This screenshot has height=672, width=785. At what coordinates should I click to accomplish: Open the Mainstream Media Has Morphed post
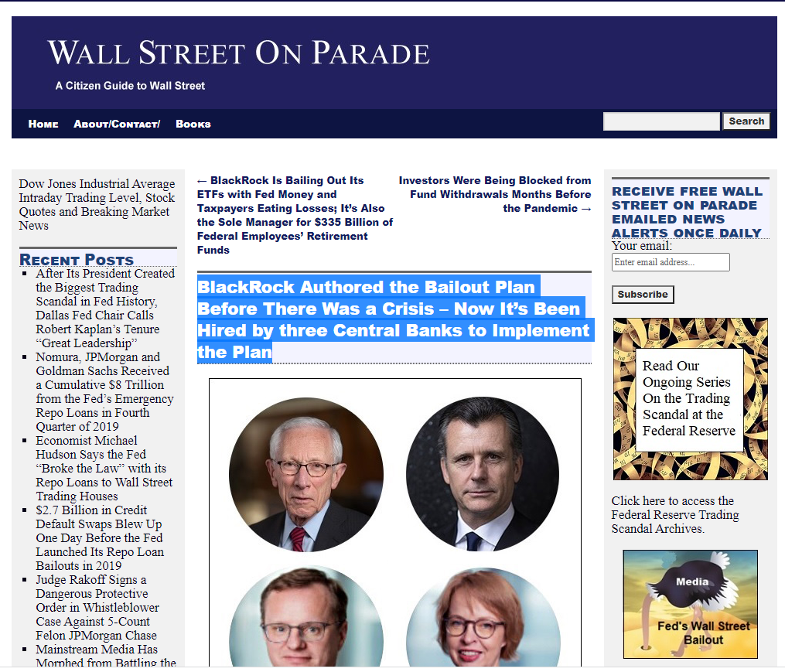(106, 656)
